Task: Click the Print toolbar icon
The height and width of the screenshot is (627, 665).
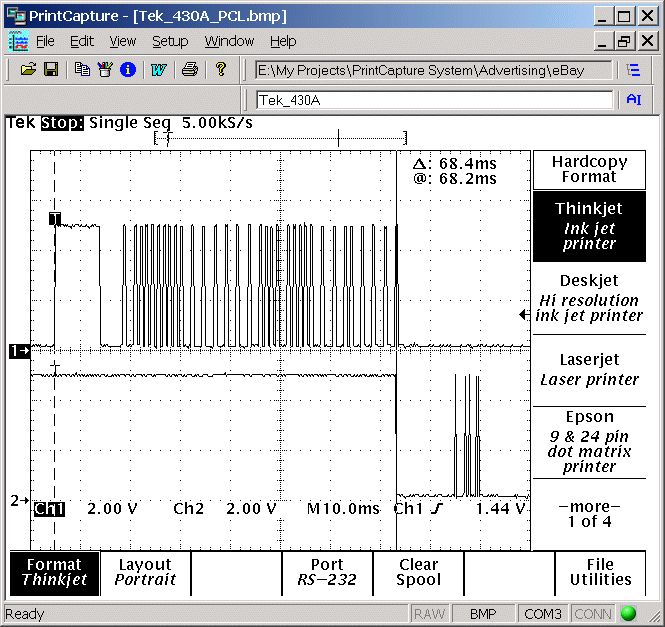Action: 190,69
